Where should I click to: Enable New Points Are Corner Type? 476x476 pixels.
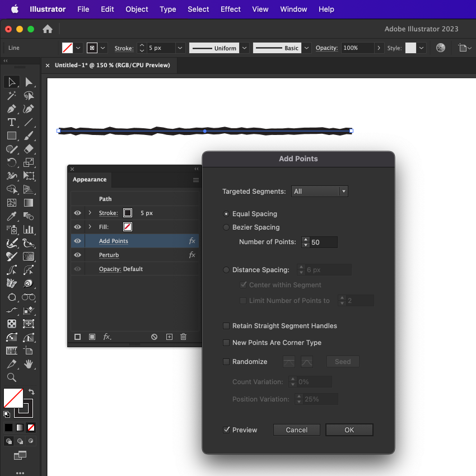[226, 342]
